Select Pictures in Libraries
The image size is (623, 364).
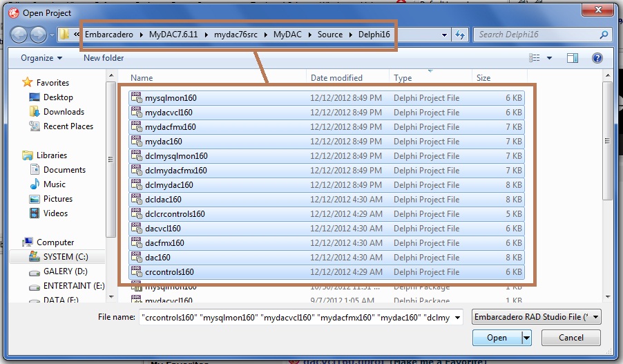pos(51,199)
